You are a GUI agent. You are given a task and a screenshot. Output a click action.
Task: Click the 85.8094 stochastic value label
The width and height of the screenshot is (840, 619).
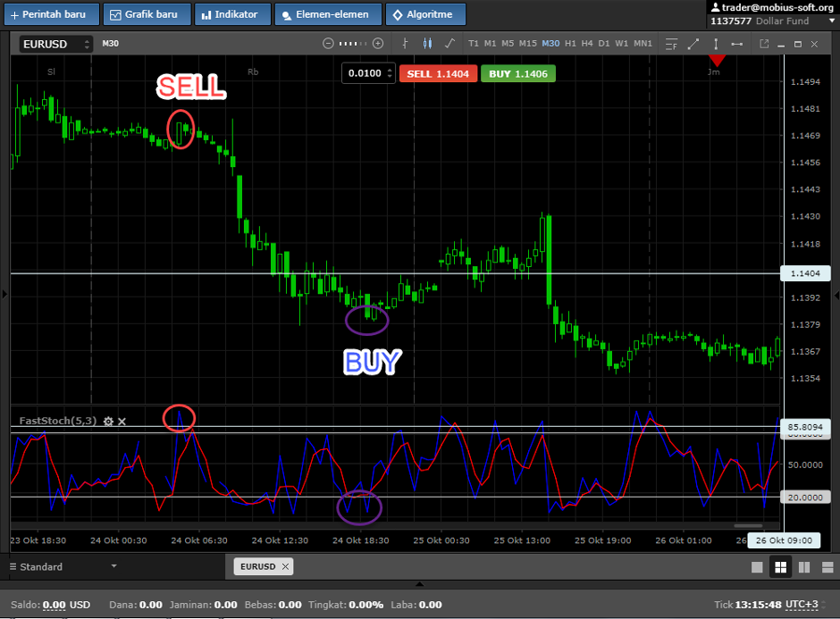click(805, 427)
